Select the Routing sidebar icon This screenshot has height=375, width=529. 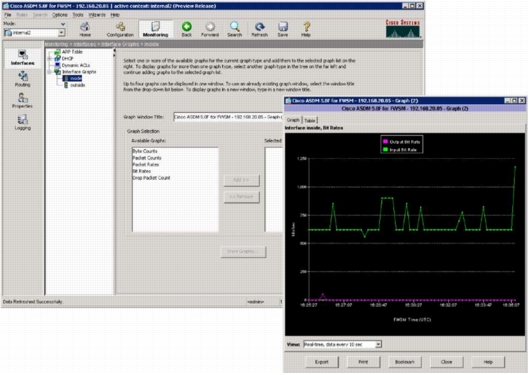pos(22,79)
